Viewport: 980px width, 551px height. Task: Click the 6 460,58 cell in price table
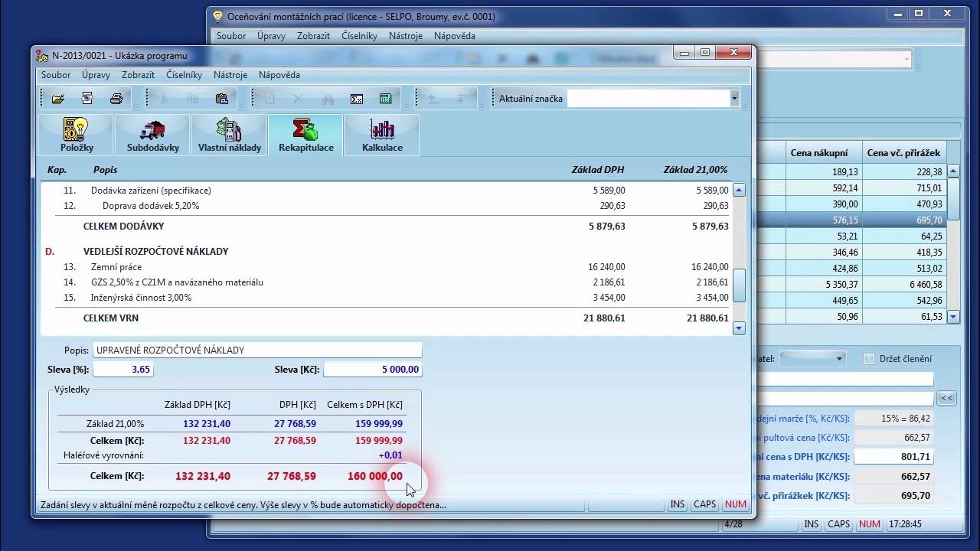[x=906, y=284]
